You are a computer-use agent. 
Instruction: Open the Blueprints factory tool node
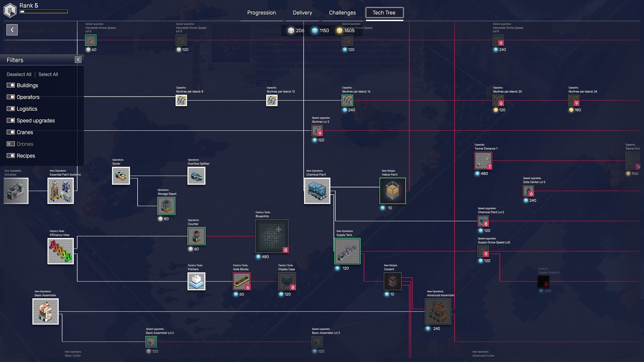(272, 236)
